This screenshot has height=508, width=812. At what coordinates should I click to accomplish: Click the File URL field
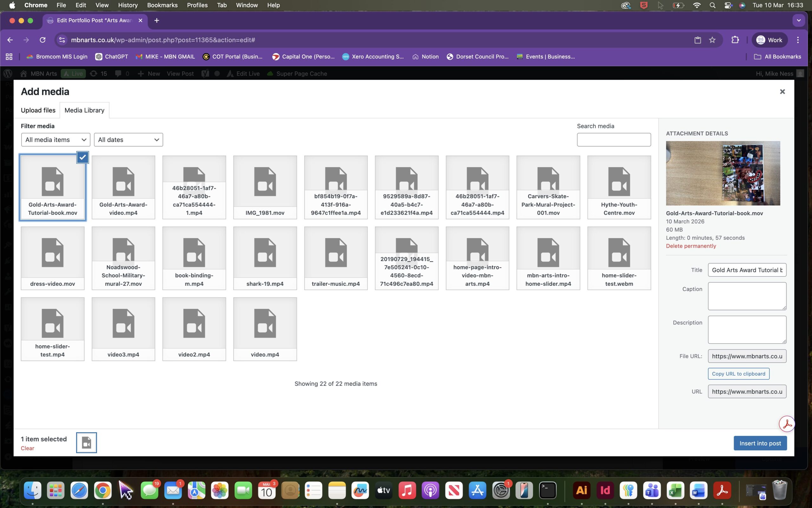pyautogui.click(x=747, y=356)
